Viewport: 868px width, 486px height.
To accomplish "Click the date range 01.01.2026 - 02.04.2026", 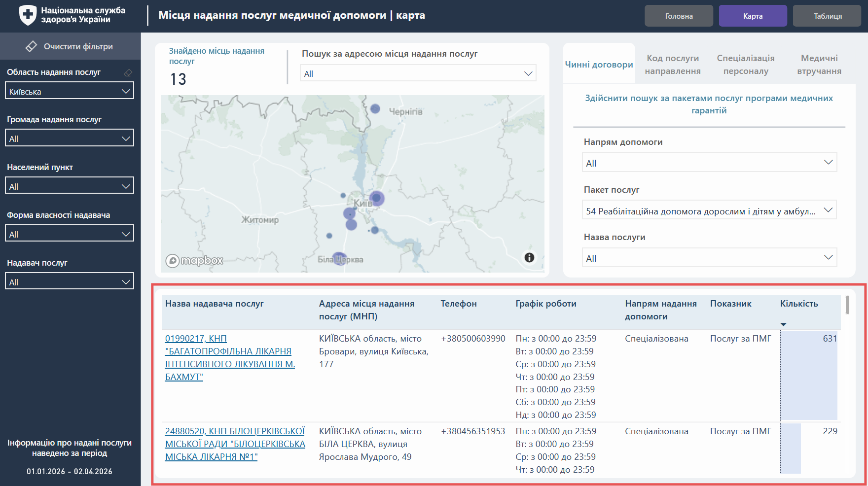I will (70, 472).
